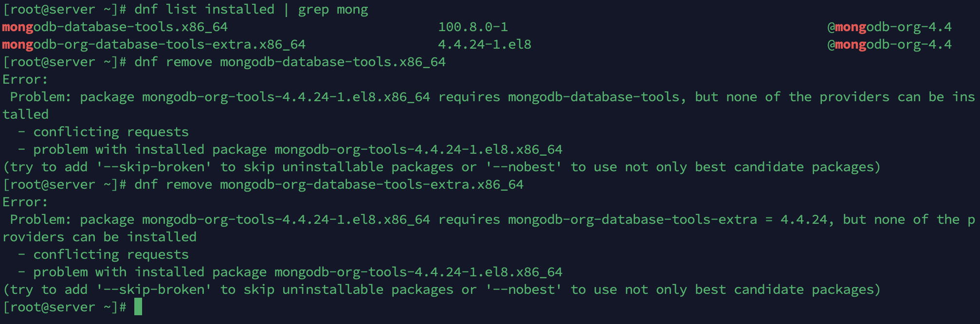Click '--skip-broken' in the first hint line
Screen dimensions: 980x324
[154, 167]
